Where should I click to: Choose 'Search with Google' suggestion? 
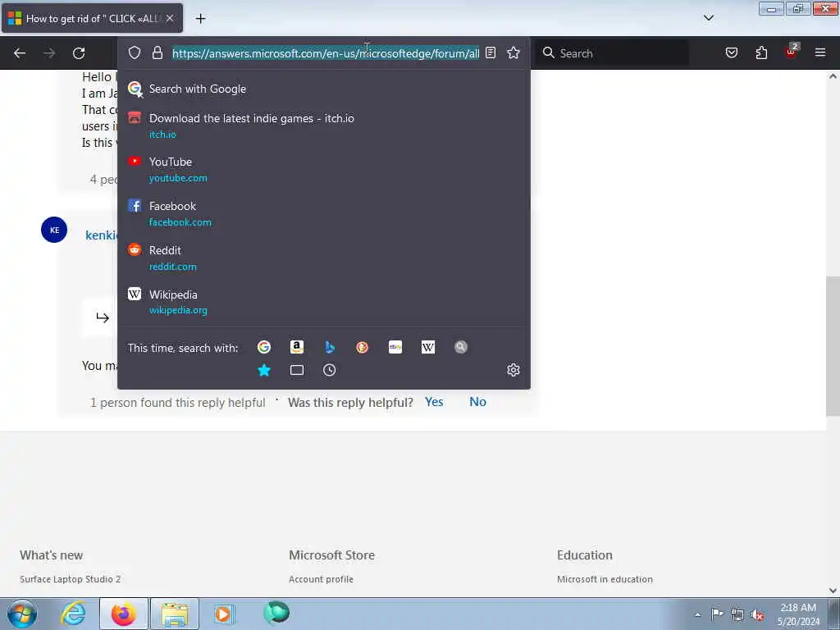[323, 89]
